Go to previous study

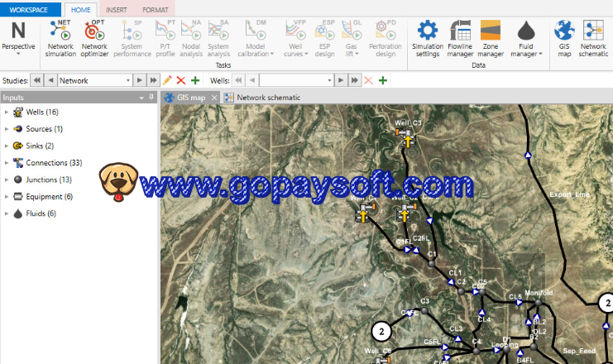(x=50, y=80)
